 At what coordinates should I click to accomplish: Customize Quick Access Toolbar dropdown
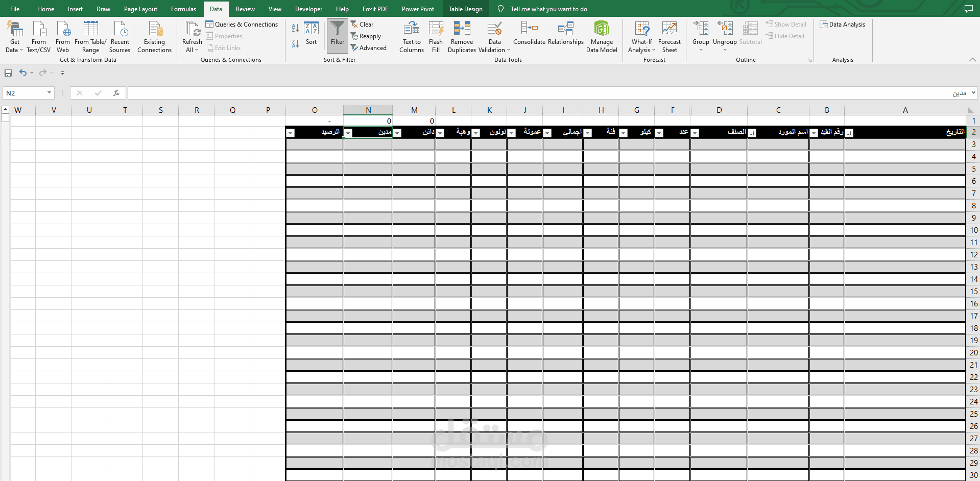62,73
